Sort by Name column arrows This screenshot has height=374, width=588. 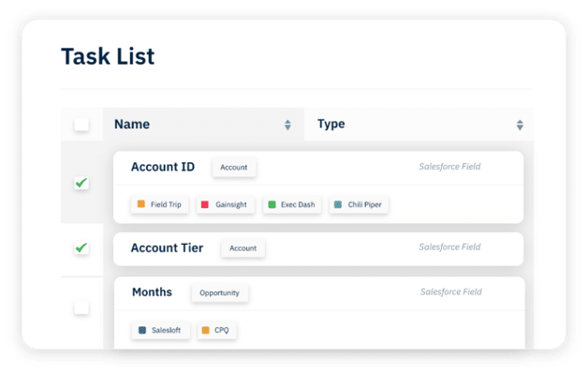coord(287,125)
